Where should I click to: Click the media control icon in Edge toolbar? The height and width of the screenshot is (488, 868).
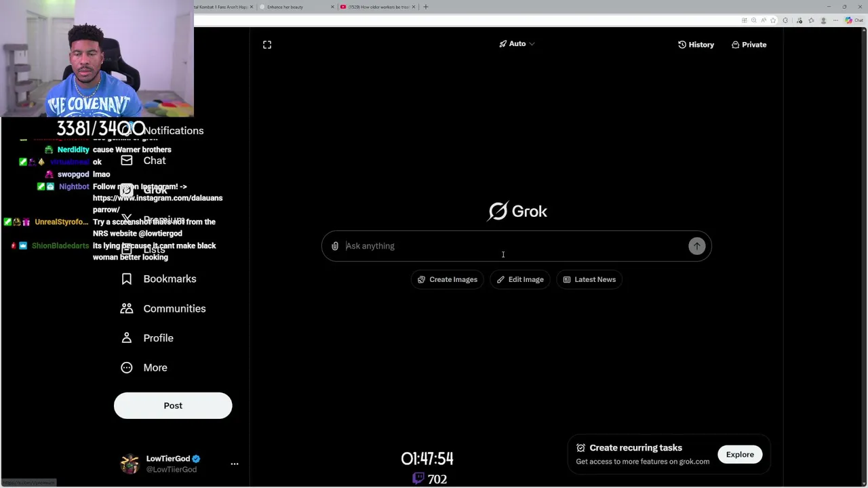(800, 20)
